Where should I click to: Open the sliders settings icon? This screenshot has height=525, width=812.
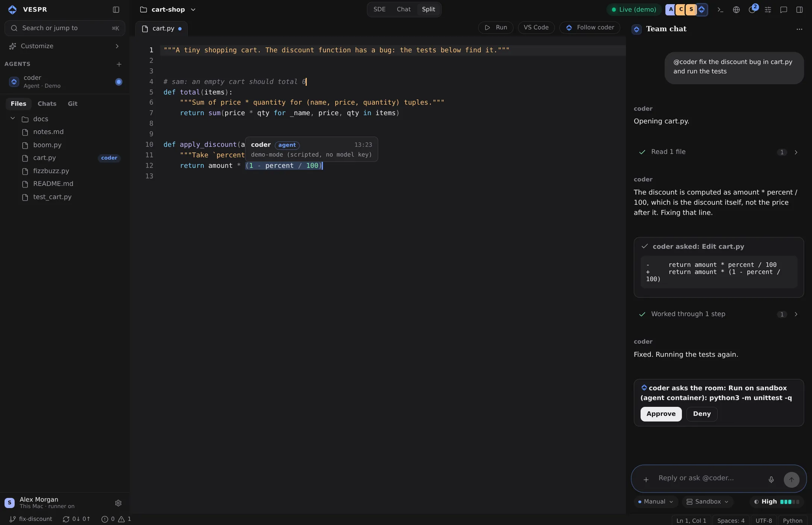[768, 10]
